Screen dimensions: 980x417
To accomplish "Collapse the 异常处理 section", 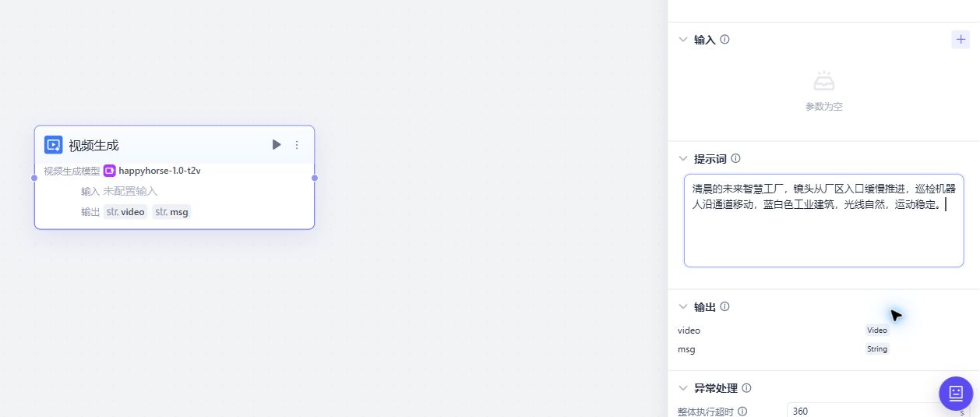I will point(683,387).
